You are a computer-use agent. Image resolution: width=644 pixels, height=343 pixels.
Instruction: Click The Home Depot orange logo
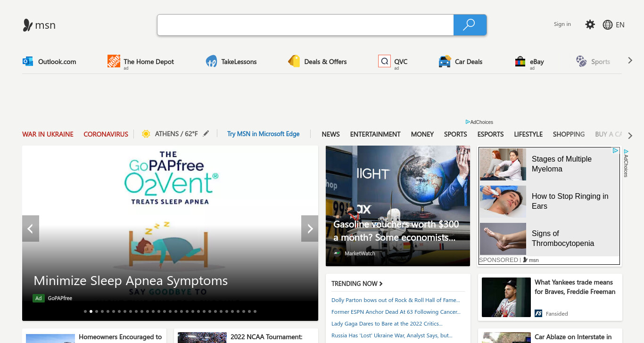[114, 61]
